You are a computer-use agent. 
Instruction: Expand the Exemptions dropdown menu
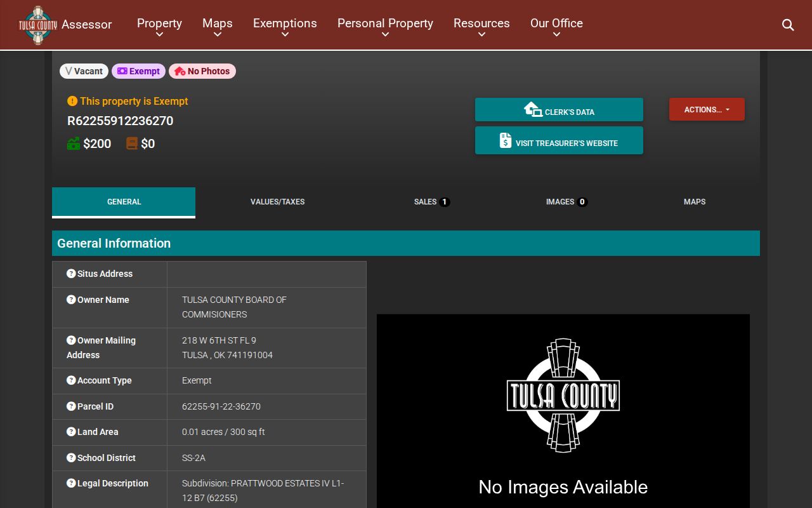285,27
